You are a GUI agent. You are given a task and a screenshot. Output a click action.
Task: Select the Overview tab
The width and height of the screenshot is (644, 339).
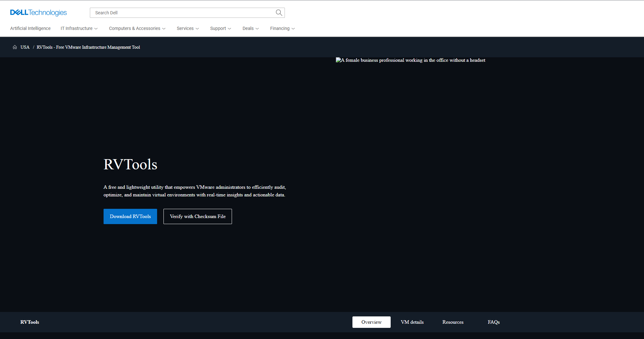371,322
